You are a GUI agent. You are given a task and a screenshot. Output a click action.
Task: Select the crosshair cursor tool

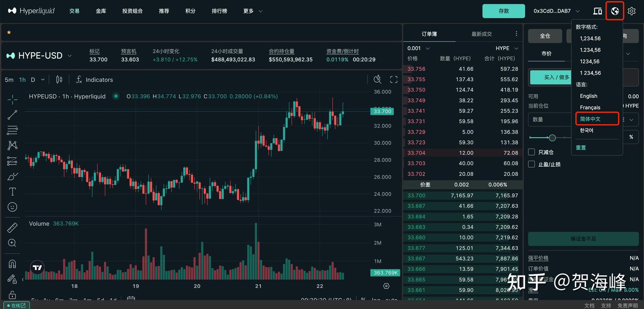[x=13, y=99]
